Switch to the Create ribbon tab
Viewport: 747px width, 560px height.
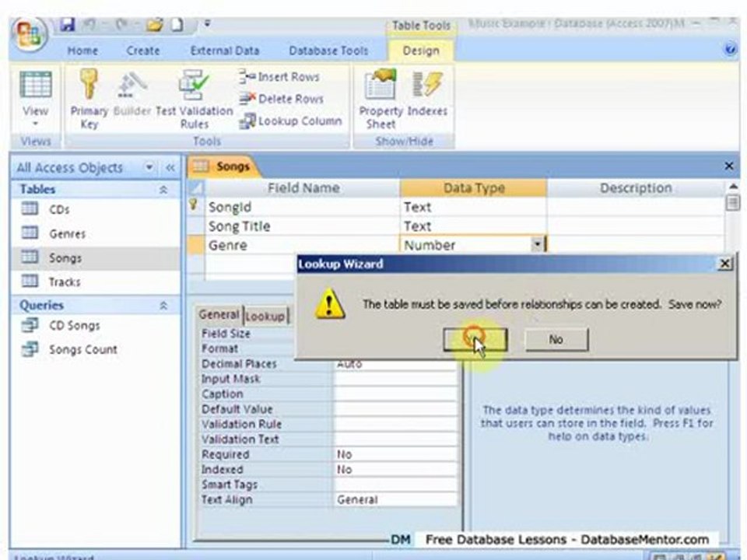[x=143, y=51]
